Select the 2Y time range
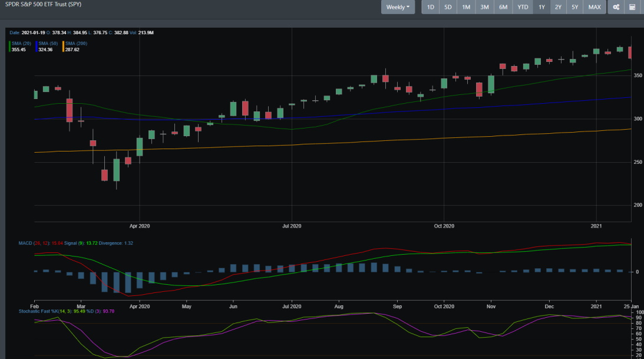Image resolution: width=644 pixels, height=359 pixels. point(558,7)
